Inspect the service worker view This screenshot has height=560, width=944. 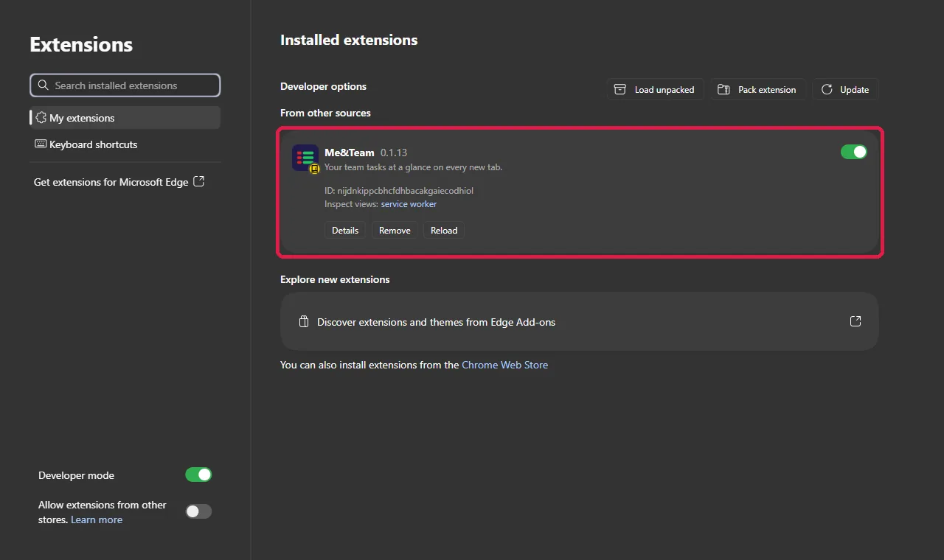[x=409, y=204]
